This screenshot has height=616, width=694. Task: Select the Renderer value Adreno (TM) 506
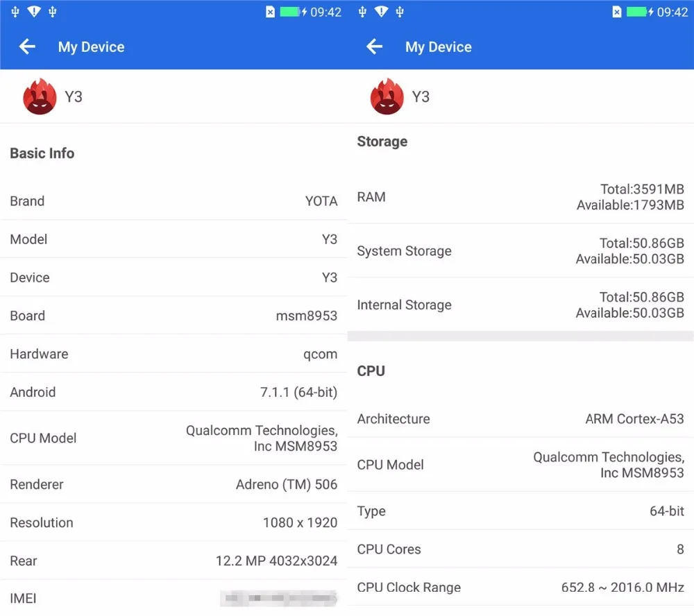[287, 485]
